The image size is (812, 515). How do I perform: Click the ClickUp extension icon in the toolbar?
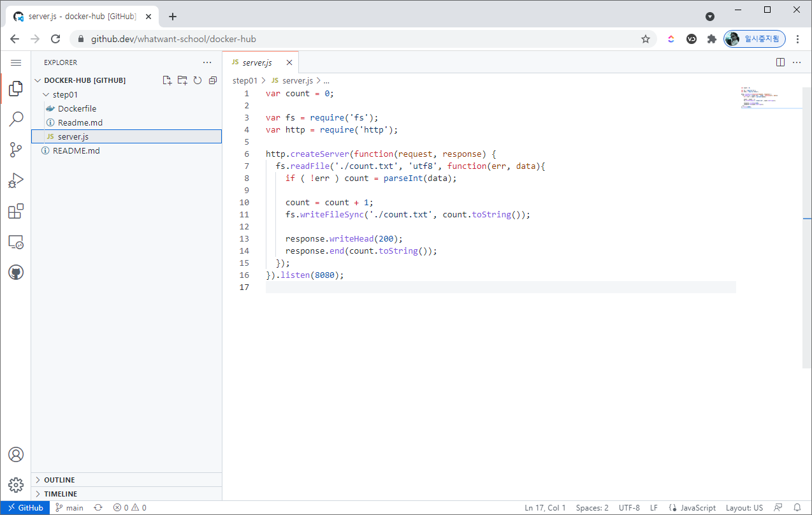point(671,39)
